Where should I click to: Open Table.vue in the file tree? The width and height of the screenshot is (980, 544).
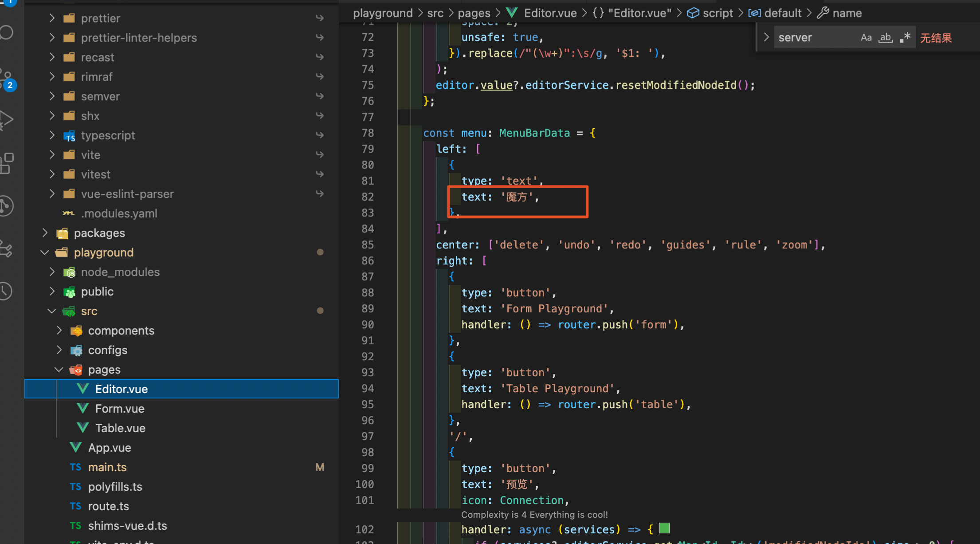(x=181, y=428)
